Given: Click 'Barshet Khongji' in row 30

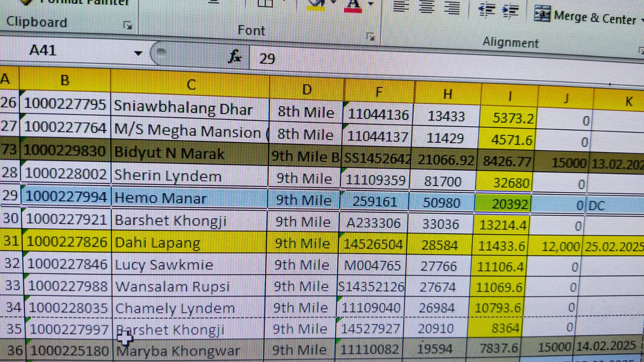Looking at the screenshot, I should click(189, 220).
